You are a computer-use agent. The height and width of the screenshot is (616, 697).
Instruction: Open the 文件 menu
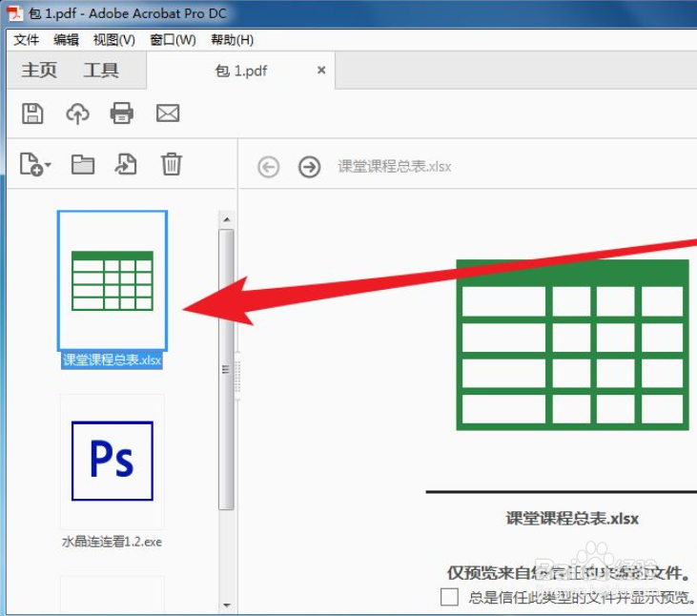pyautogui.click(x=27, y=40)
